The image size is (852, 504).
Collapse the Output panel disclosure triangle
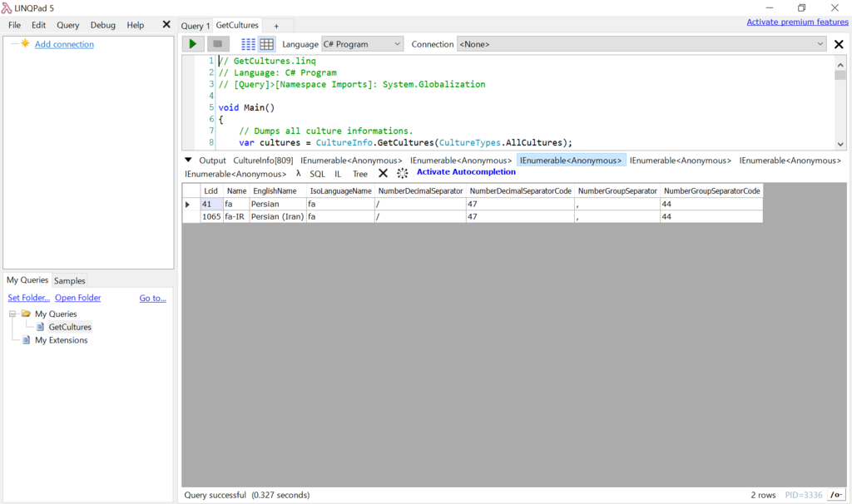click(x=187, y=160)
